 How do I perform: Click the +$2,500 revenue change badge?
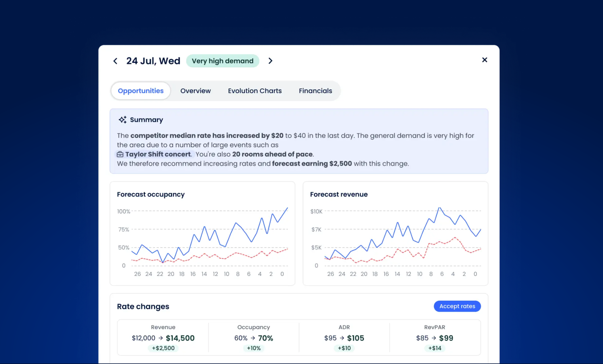click(x=163, y=348)
